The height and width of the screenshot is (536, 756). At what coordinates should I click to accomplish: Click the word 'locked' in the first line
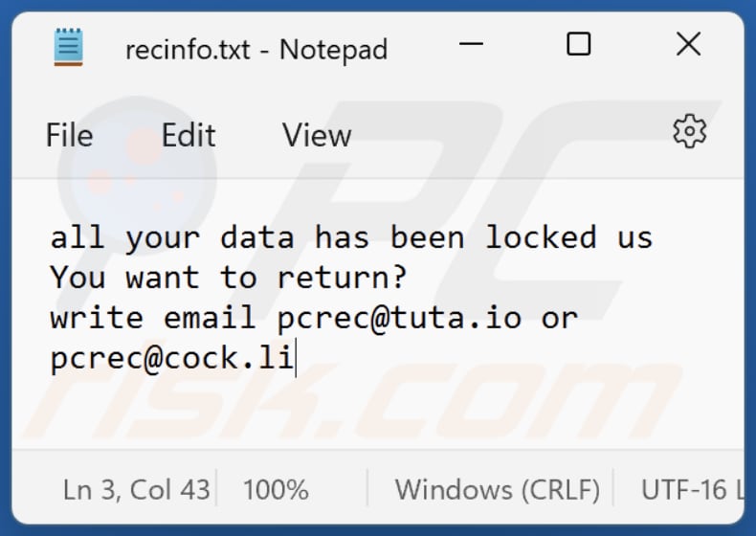click(x=540, y=237)
